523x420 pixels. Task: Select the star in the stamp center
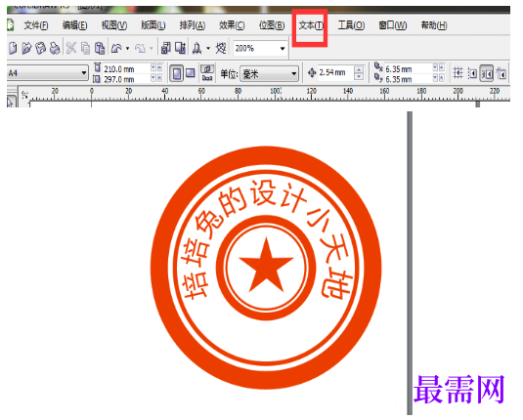[x=266, y=266]
